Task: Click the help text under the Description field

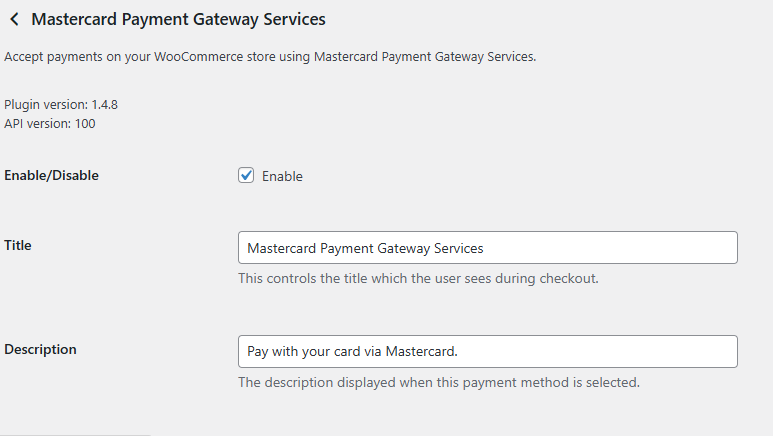Action: tap(438, 382)
